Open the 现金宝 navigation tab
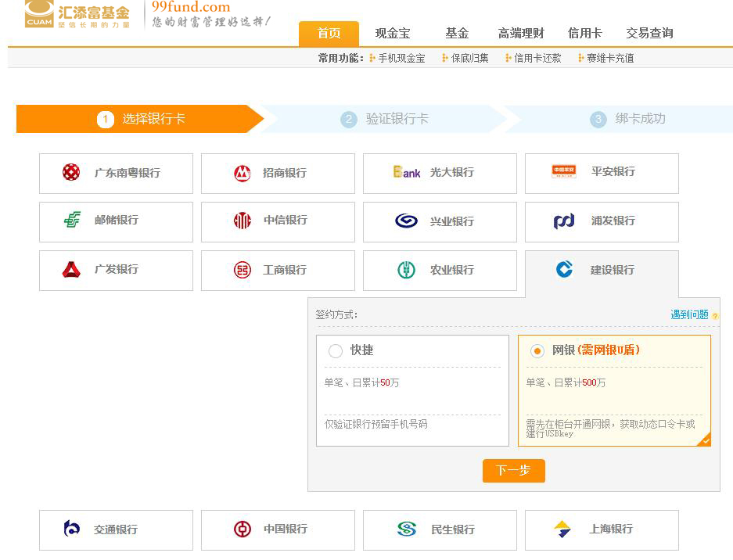733x560 pixels. point(393,34)
